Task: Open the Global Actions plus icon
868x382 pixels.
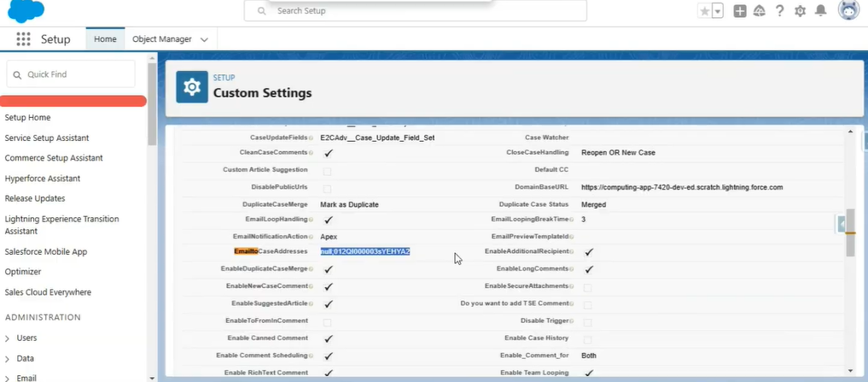Action: pos(740,11)
